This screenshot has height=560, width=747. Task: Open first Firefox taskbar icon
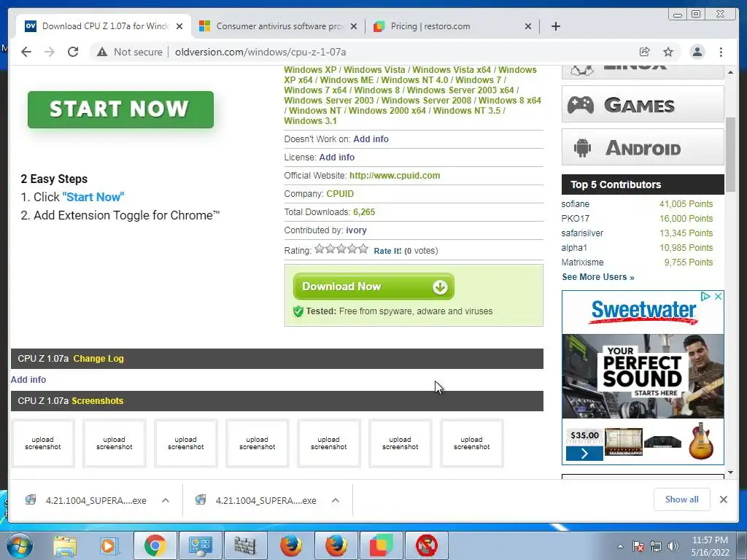point(290,545)
